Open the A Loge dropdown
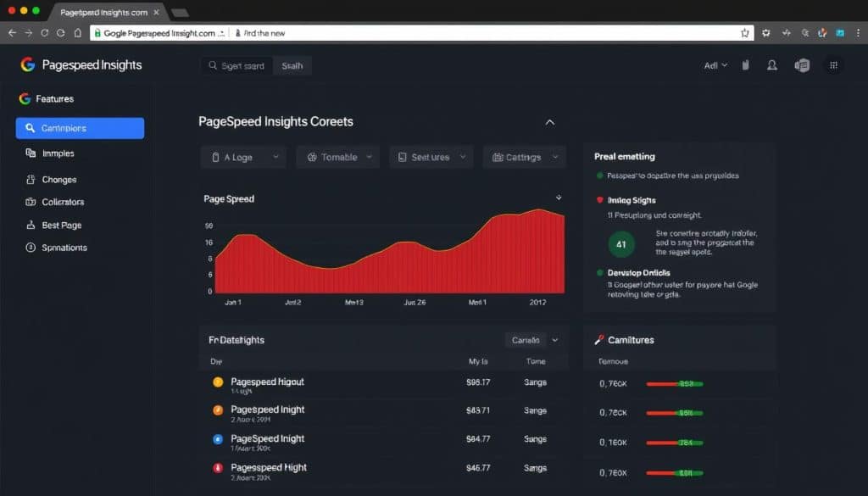Image resolution: width=868 pixels, height=496 pixels. click(x=243, y=157)
